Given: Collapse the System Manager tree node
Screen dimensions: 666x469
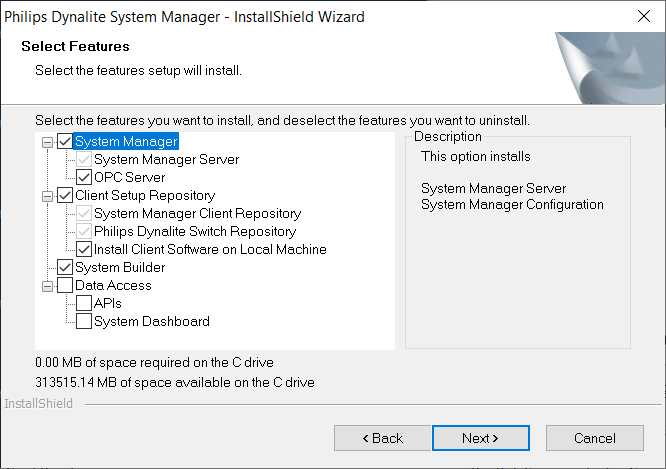Looking at the screenshot, I should pyautogui.click(x=48, y=142).
